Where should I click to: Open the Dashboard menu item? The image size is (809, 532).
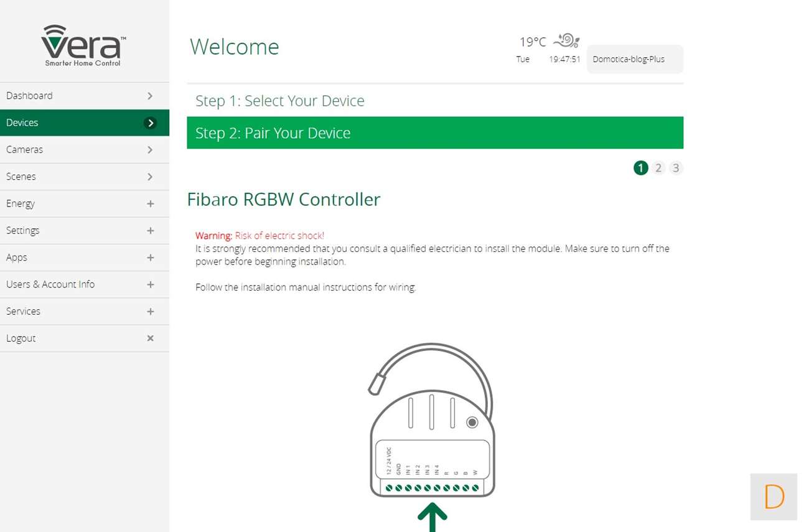click(x=30, y=96)
